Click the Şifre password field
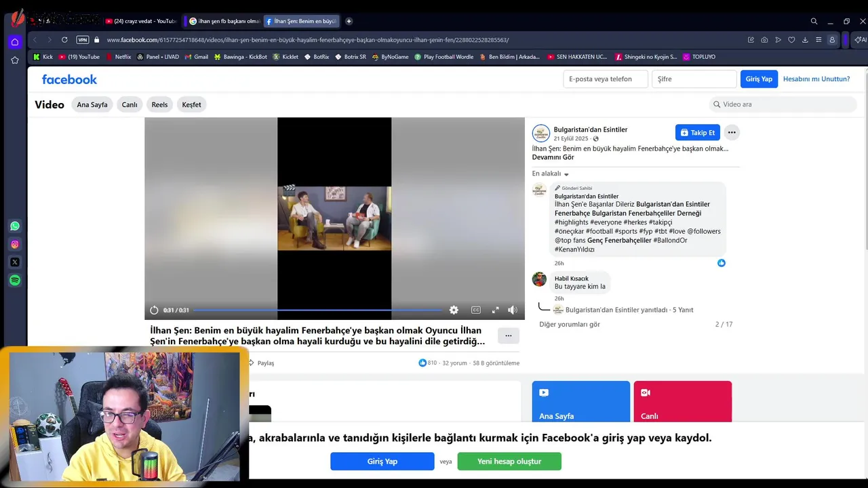This screenshot has width=868, height=488. click(694, 79)
